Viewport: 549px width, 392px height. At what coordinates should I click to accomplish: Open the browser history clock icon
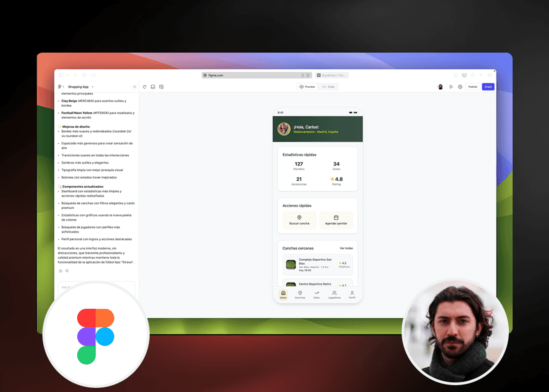point(84,75)
